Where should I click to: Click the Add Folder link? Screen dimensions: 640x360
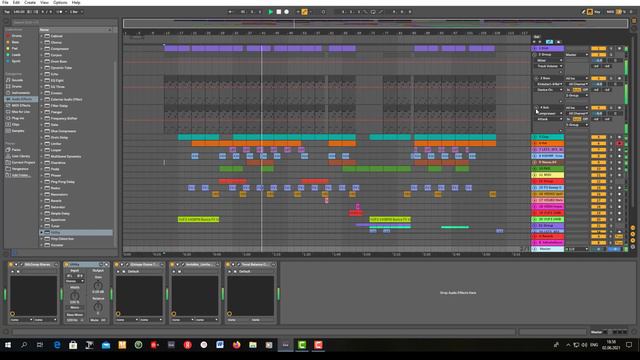click(20, 175)
